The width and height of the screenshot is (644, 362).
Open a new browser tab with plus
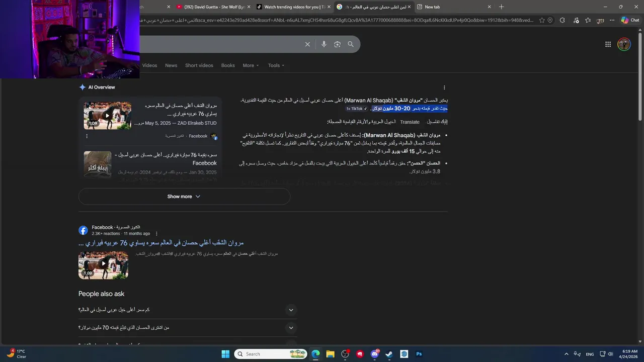coord(501,7)
